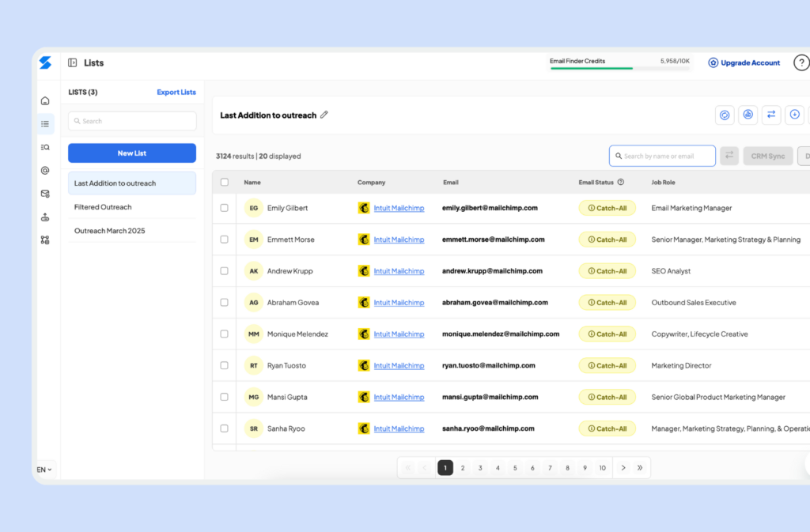Click the @ email finder sidebar icon

[x=45, y=170]
